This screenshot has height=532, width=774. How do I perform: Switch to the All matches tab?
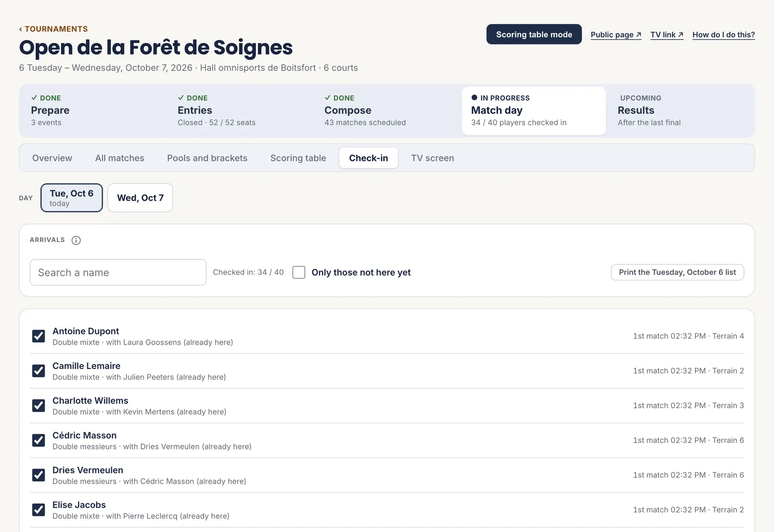[119, 158]
